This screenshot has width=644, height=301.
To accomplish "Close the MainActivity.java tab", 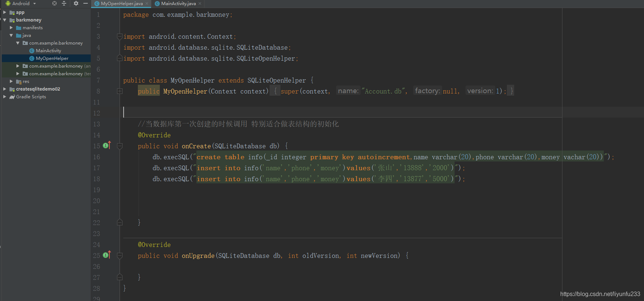I will coord(200,4).
